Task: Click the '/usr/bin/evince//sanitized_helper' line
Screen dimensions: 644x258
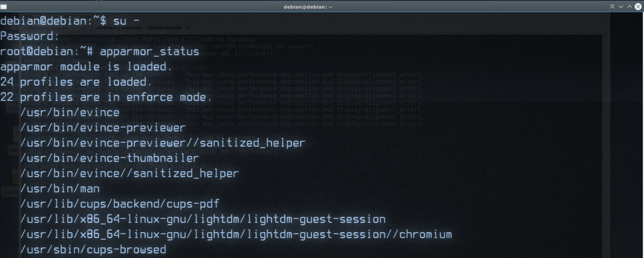Action: [129, 173]
